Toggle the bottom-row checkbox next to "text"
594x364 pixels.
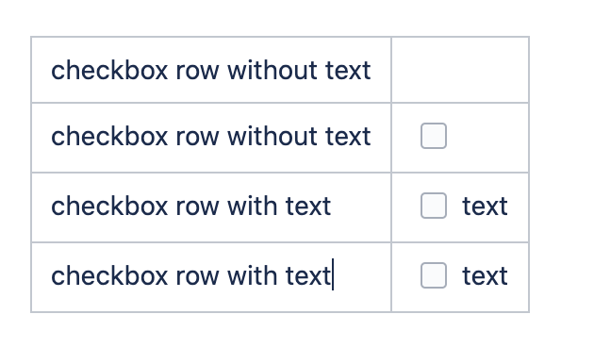(434, 275)
